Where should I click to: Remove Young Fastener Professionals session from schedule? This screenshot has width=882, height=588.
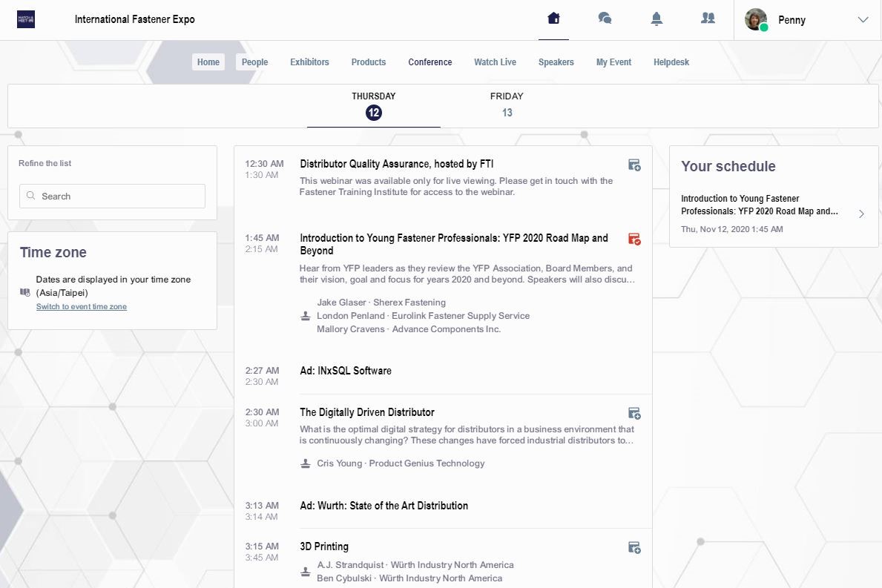[634, 239]
